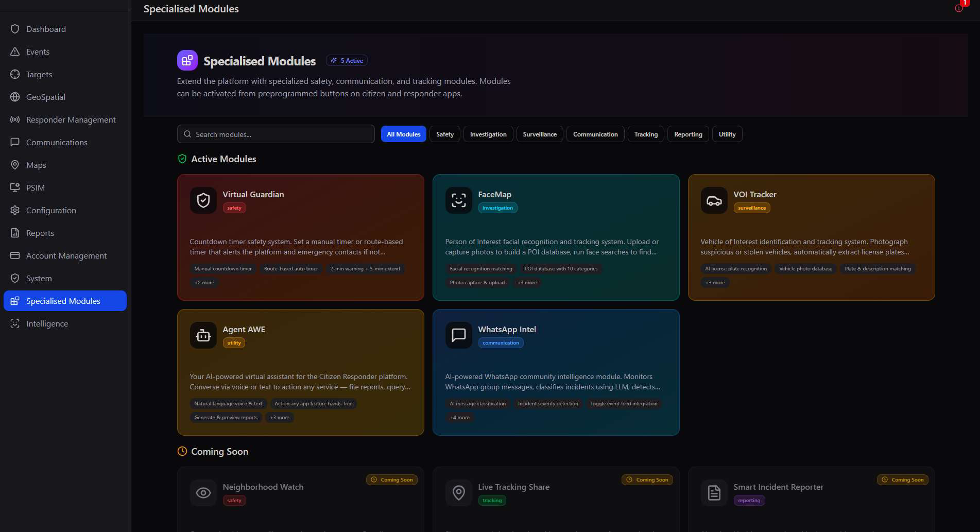Click the 'surveillance' tag on VOI Tracker
The height and width of the screenshot is (532, 980).
(x=752, y=208)
